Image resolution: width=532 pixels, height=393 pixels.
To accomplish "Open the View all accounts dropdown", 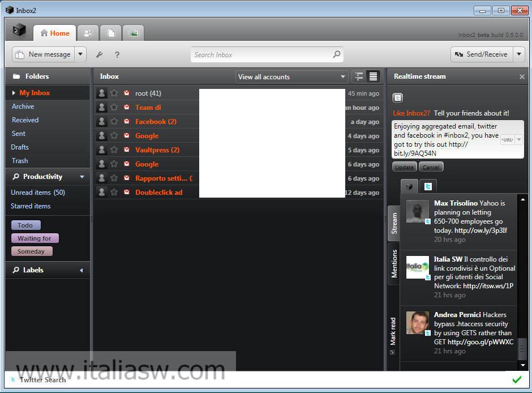I will 291,76.
